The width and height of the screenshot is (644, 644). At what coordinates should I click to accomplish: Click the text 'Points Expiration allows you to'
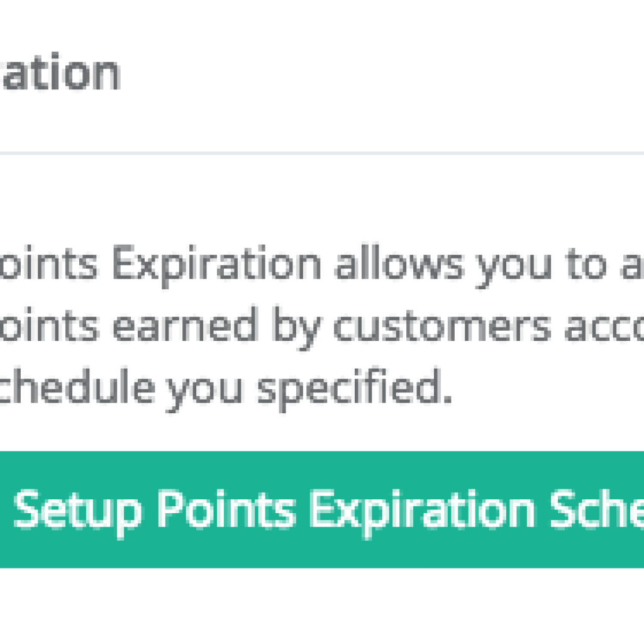click(252, 264)
